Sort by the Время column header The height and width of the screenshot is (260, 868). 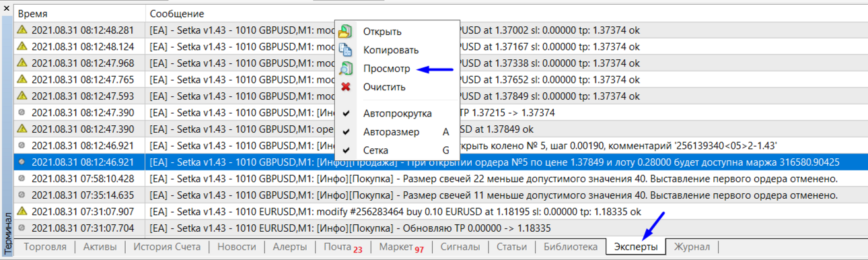click(x=79, y=13)
